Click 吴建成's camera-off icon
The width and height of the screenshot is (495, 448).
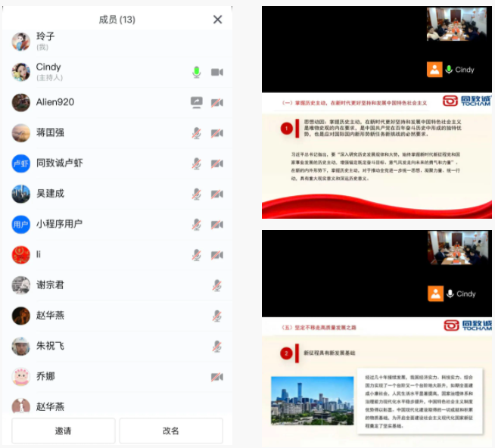[217, 194]
